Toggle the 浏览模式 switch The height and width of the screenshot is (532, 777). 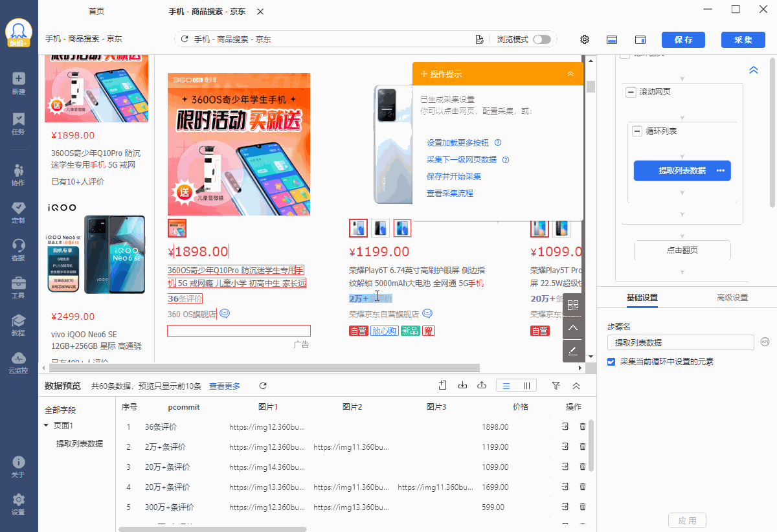click(542, 39)
